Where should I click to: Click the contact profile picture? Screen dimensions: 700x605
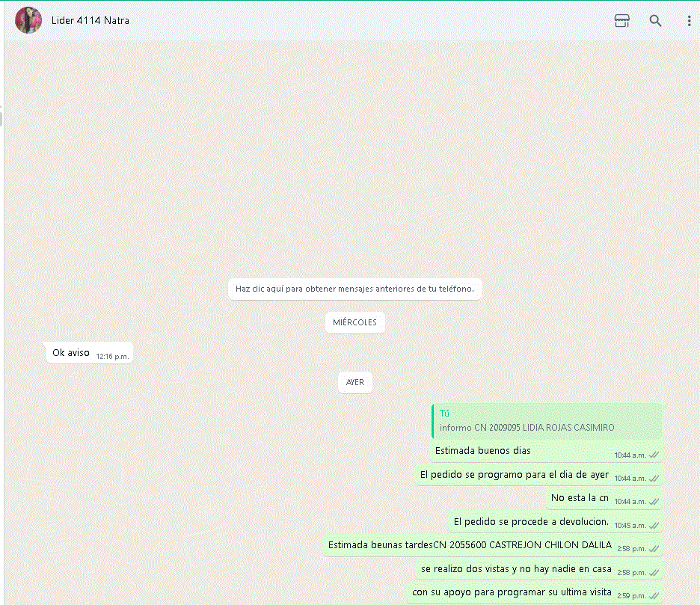[x=28, y=20]
